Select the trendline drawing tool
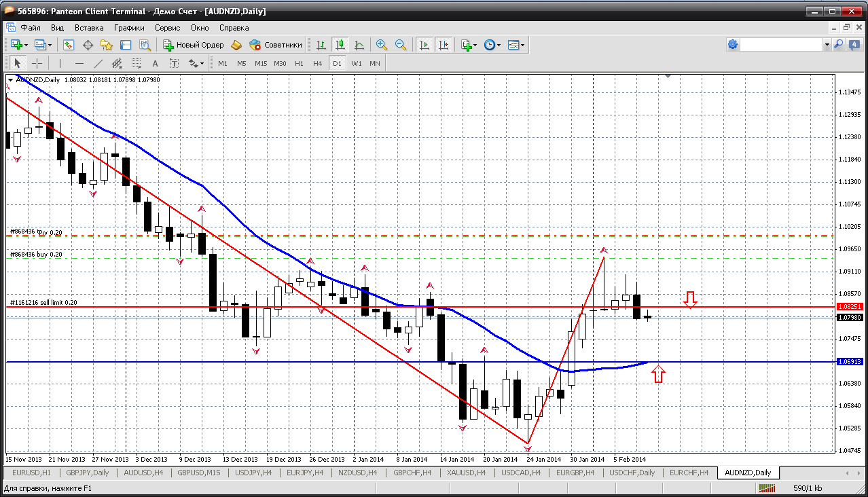Screen dimensions: 868x497 98,63
